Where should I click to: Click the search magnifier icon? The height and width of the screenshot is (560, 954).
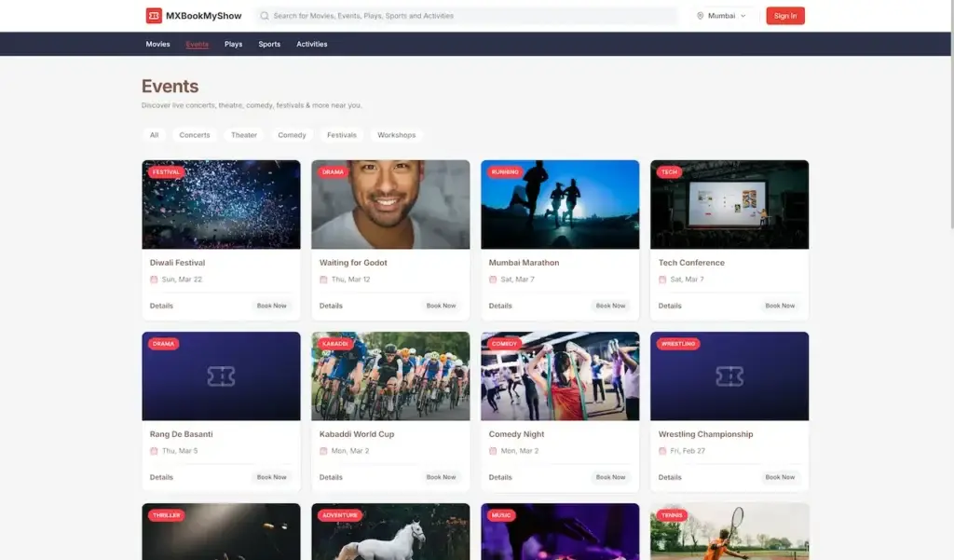click(x=265, y=16)
